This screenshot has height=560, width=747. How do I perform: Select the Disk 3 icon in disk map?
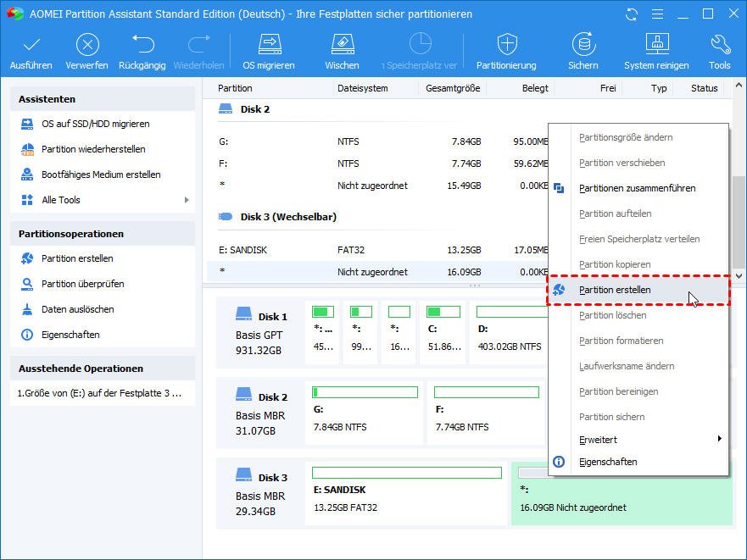click(244, 475)
